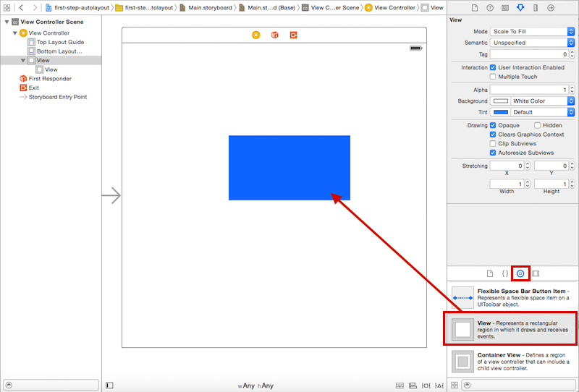
Task: Enable Multiple Touch checkbox
Action: coord(493,77)
